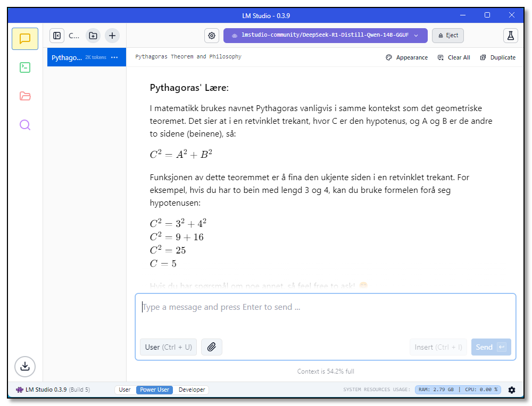Click the C… label beside the sidebar toggle
The height and width of the screenshot is (406, 532).
click(x=74, y=36)
